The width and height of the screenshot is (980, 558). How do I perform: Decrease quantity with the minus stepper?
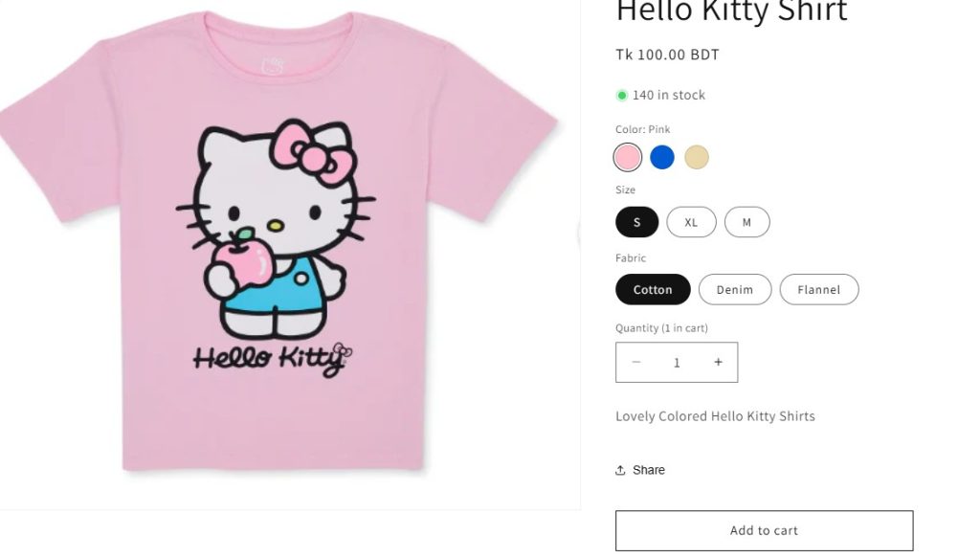pos(635,362)
